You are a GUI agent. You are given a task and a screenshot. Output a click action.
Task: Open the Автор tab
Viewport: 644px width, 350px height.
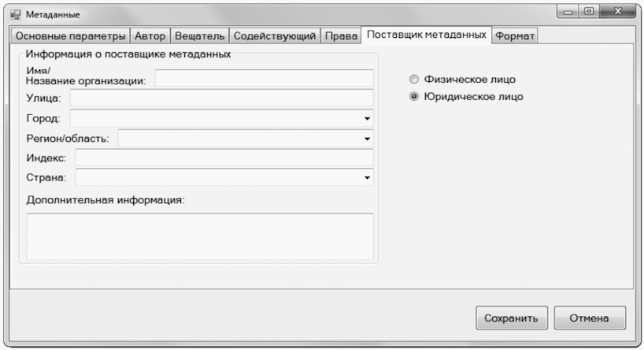coord(150,36)
